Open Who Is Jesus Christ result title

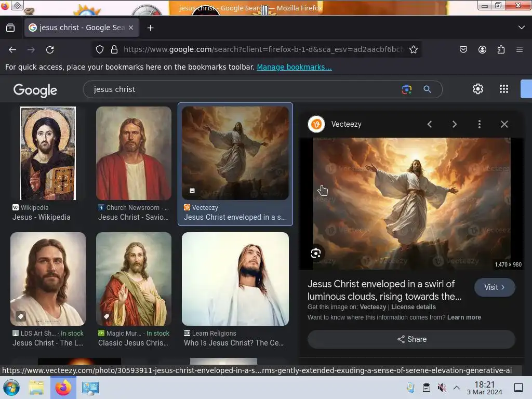tap(234, 343)
